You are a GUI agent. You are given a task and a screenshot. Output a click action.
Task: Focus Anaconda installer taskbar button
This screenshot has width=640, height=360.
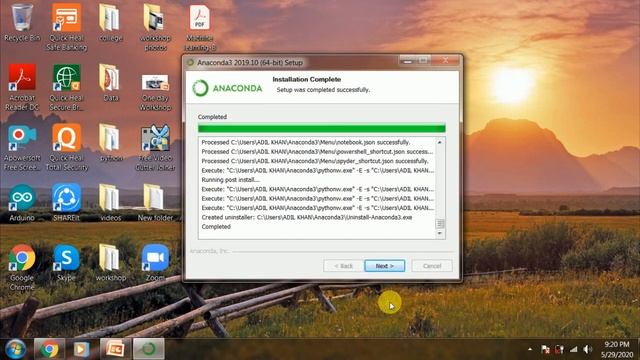coord(149,349)
